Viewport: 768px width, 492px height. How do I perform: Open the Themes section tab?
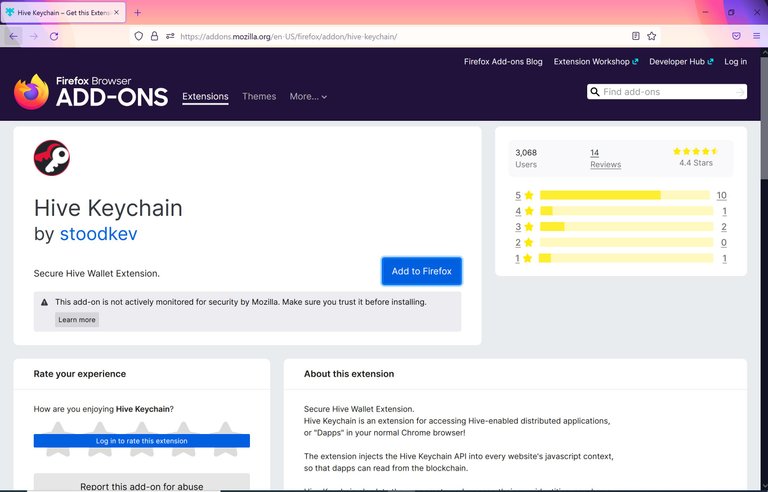pos(259,97)
